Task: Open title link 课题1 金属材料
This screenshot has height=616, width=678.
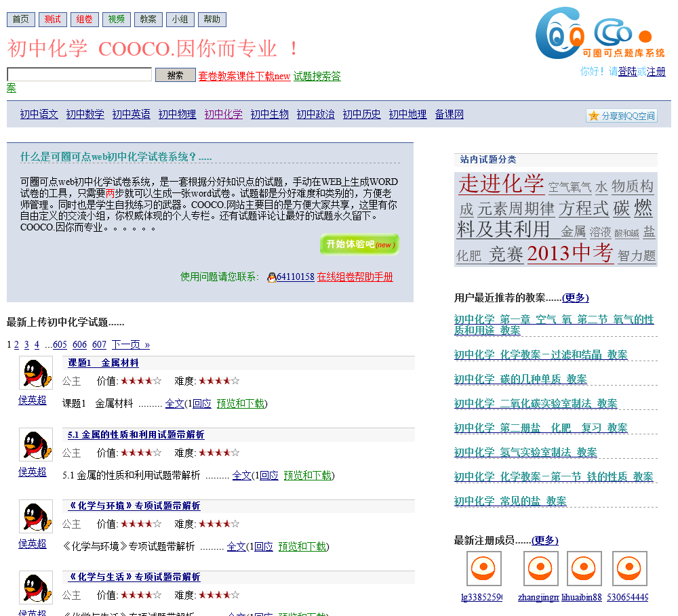Action: coord(103,363)
